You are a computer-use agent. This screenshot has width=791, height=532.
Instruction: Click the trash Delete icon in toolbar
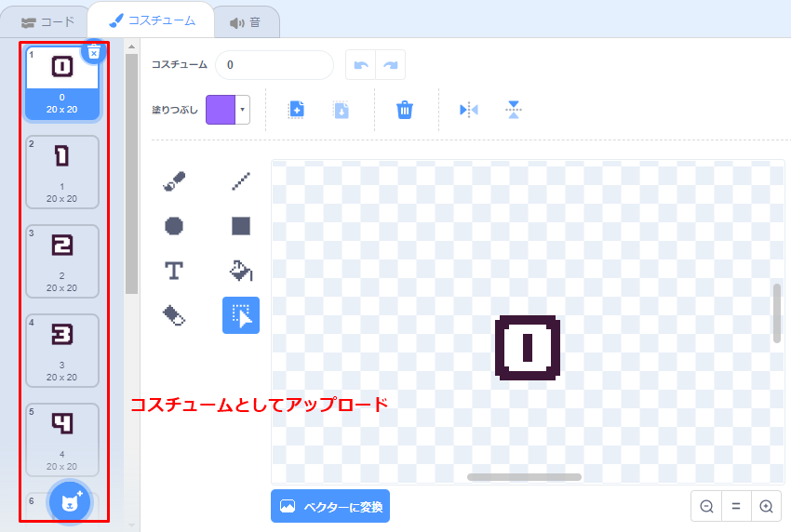click(x=405, y=110)
